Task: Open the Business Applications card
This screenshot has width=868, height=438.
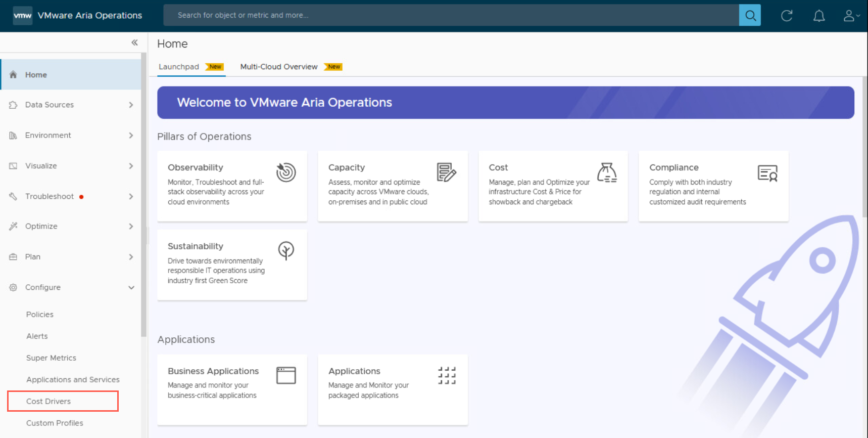Action: coord(232,389)
